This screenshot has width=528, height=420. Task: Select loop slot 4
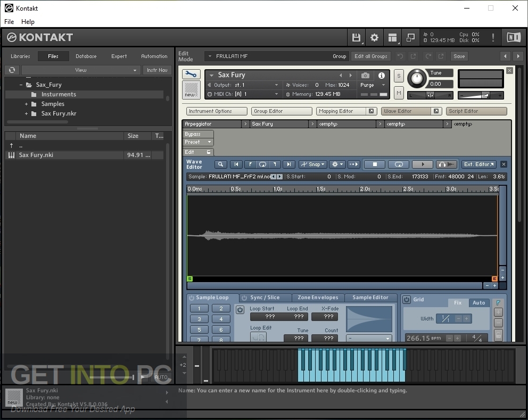click(221, 319)
